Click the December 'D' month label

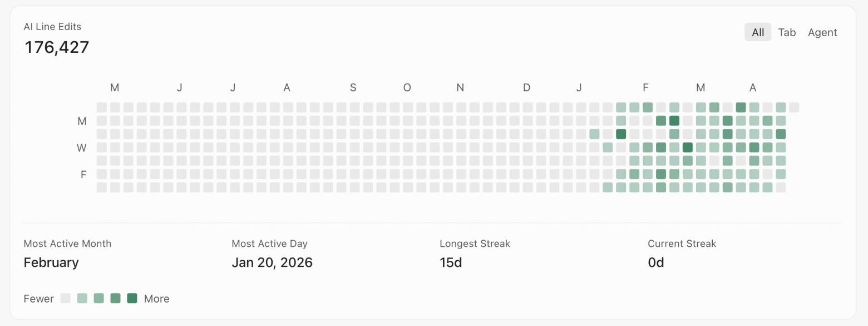tap(526, 87)
